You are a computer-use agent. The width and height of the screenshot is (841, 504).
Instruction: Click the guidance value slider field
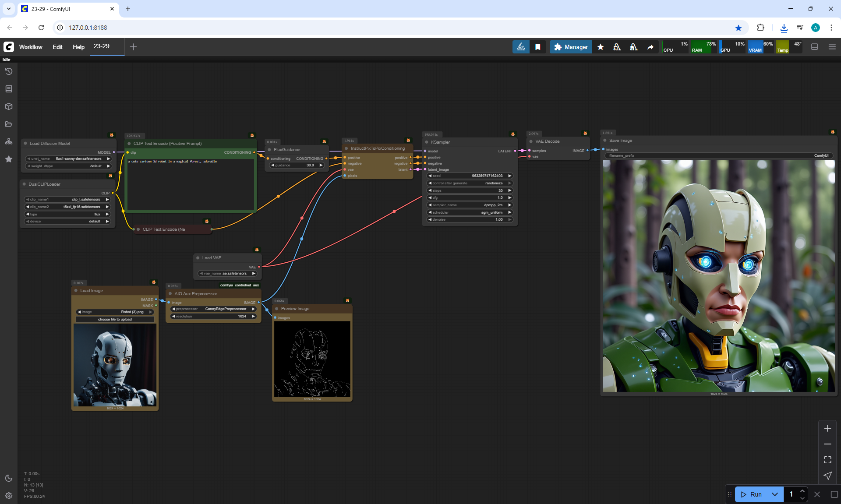pyautogui.click(x=297, y=165)
